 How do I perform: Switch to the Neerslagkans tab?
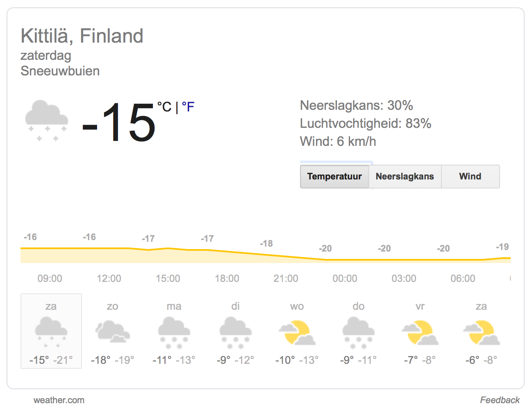(405, 177)
